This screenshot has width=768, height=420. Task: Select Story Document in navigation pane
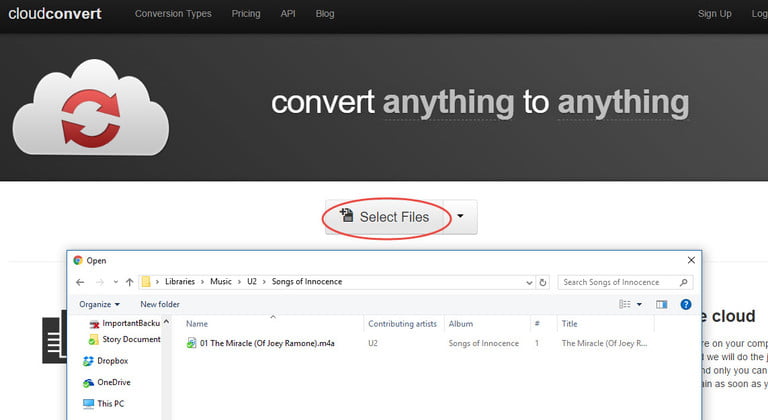(x=124, y=339)
